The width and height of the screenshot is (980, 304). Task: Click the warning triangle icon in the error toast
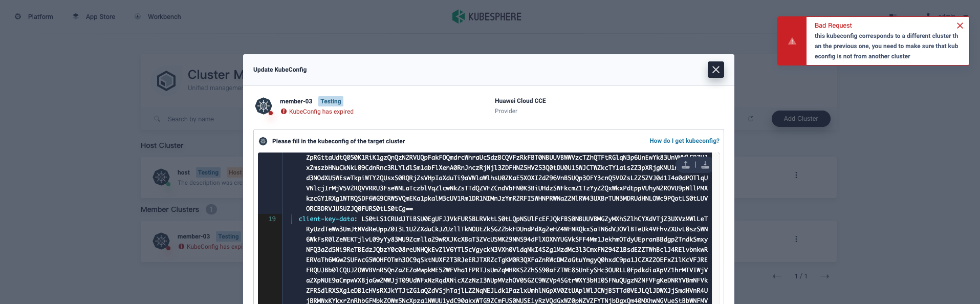792,41
